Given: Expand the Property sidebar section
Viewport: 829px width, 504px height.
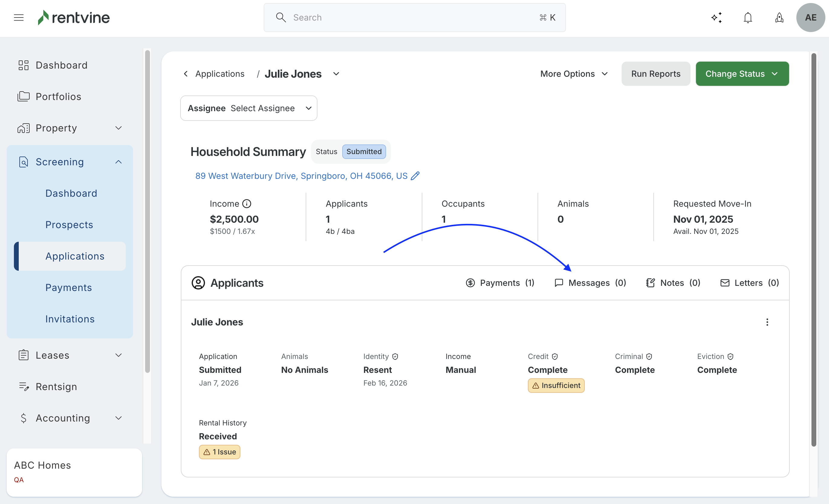Looking at the screenshot, I should point(119,128).
